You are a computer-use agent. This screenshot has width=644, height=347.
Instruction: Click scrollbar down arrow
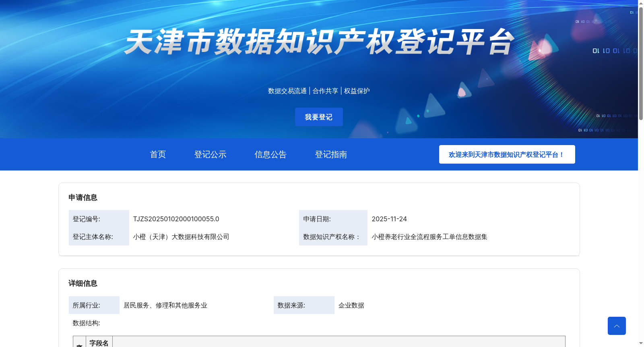click(x=641, y=344)
